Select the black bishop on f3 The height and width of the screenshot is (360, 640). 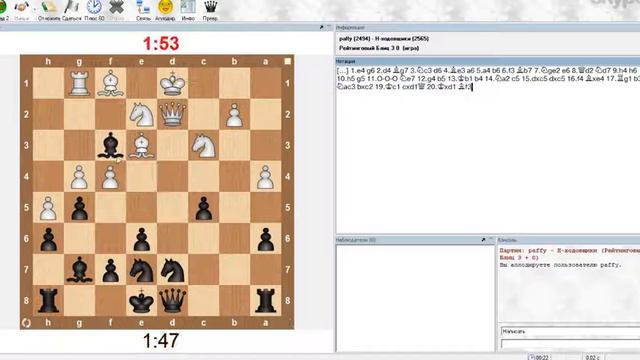coord(110,145)
